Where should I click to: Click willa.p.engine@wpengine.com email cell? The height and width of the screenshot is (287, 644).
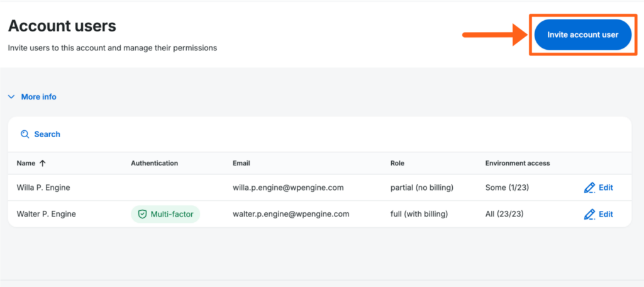(x=288, y=188)
